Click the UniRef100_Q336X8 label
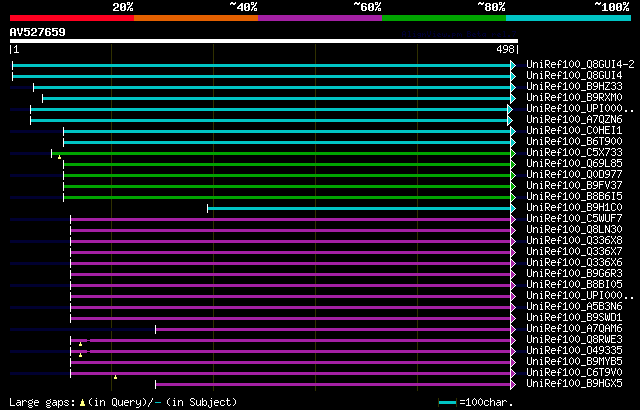The image size is (640, 410). pos(574,241)
